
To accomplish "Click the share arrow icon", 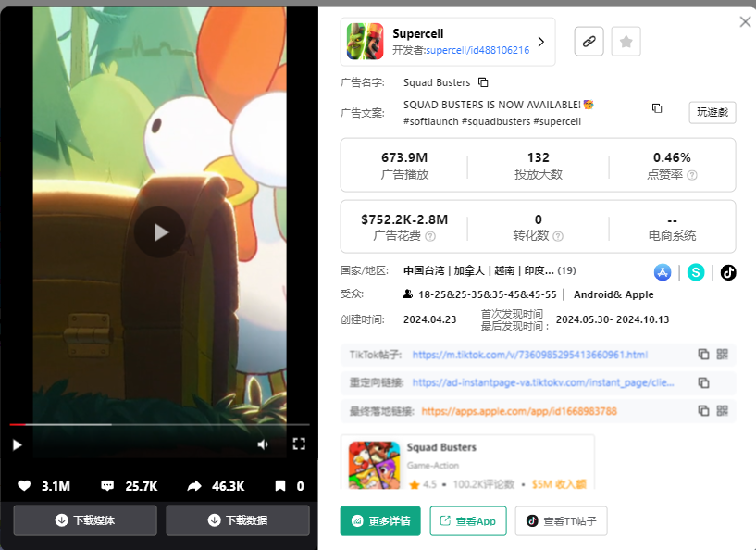I will coord(194,486).
